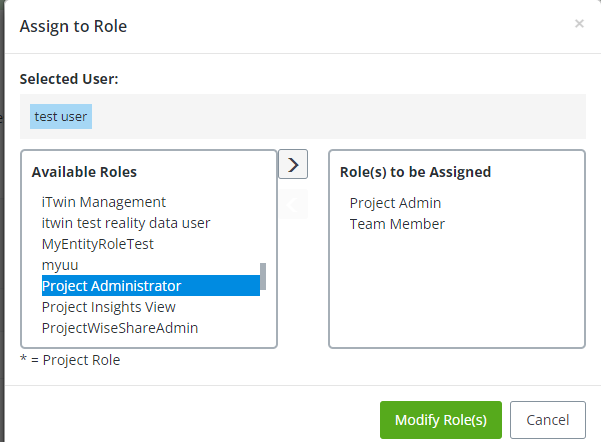Click the '* = Project Role' legend text
The height and width of the screenshot is (442, 601).
tap(70, 360)
